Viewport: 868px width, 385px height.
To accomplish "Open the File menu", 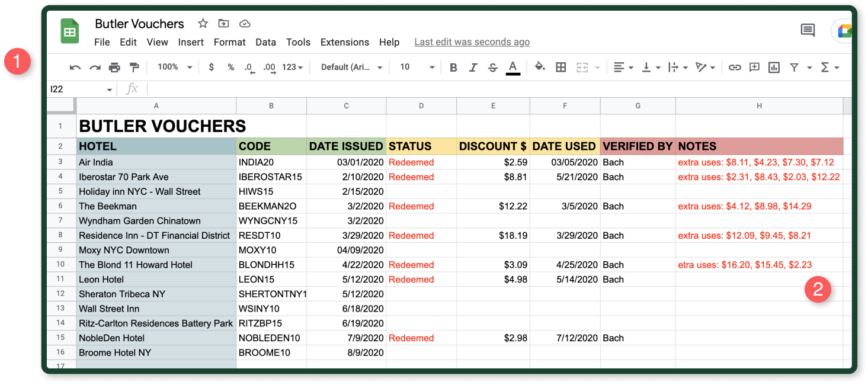I will pyautogui.click(x=102, y=42).
